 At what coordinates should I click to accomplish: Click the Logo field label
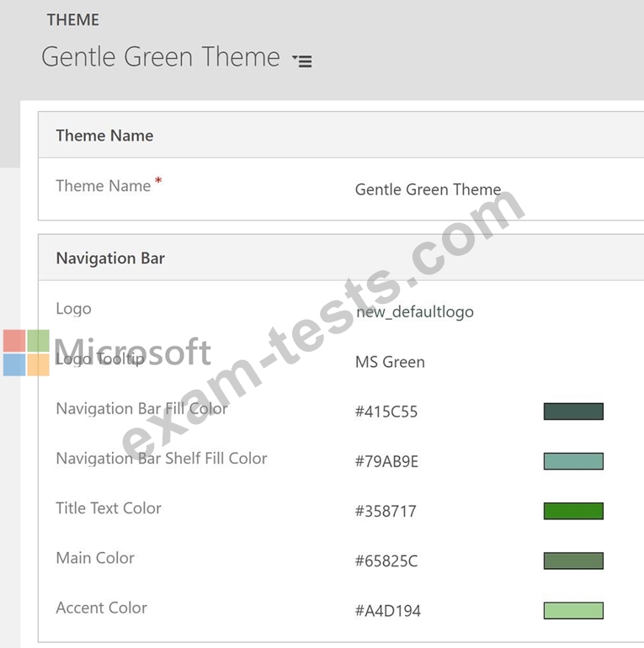tap(73, 309)
